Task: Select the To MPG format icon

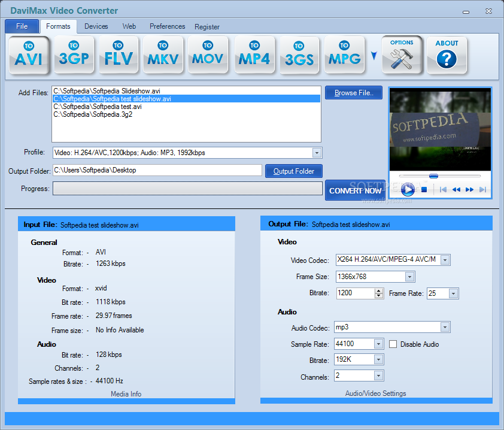Action: point(345,55)
